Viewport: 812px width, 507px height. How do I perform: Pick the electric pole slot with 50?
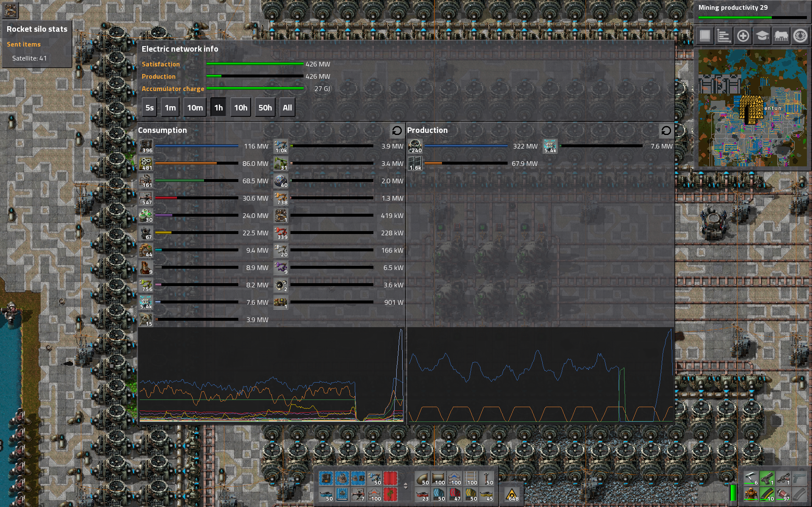point(487,479)
